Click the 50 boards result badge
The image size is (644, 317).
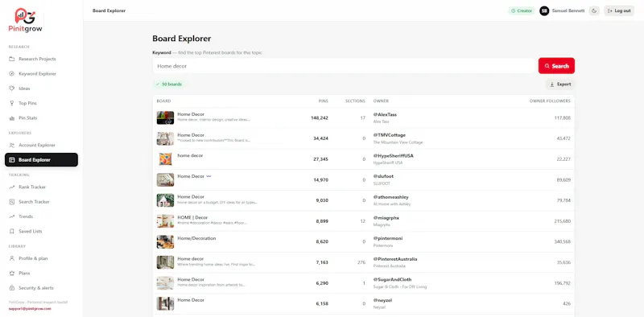point(169,84)
